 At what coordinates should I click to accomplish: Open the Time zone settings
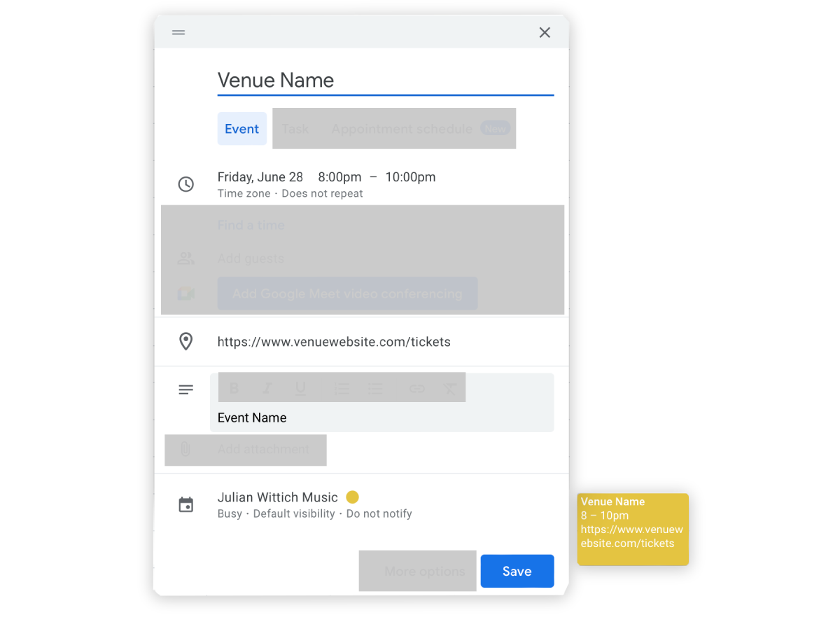tap(244, 193)
